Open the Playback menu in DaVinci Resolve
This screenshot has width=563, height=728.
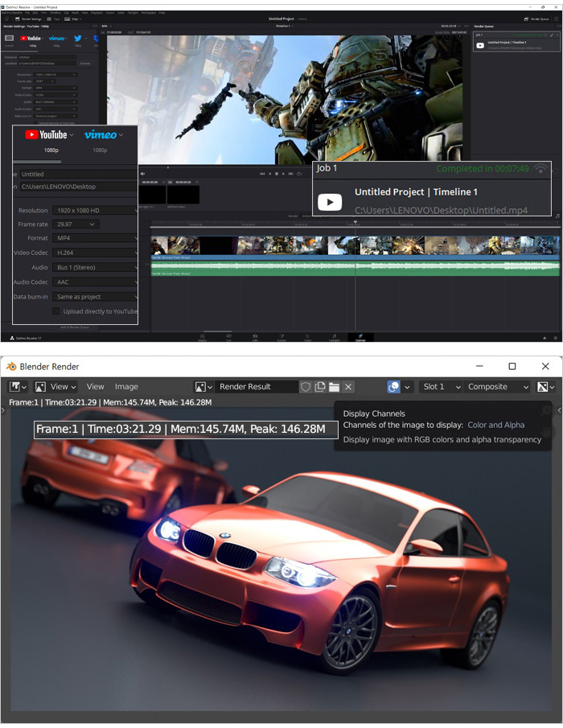(97, 13)
